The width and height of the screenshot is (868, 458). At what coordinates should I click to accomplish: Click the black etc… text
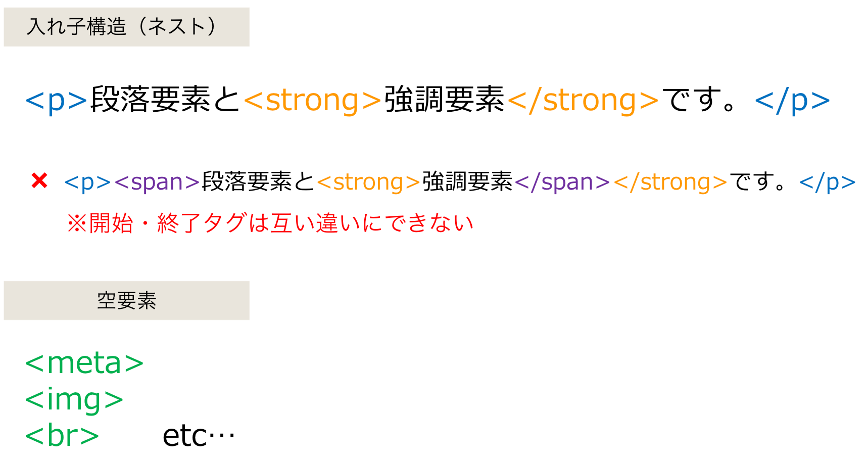(199, 435)
